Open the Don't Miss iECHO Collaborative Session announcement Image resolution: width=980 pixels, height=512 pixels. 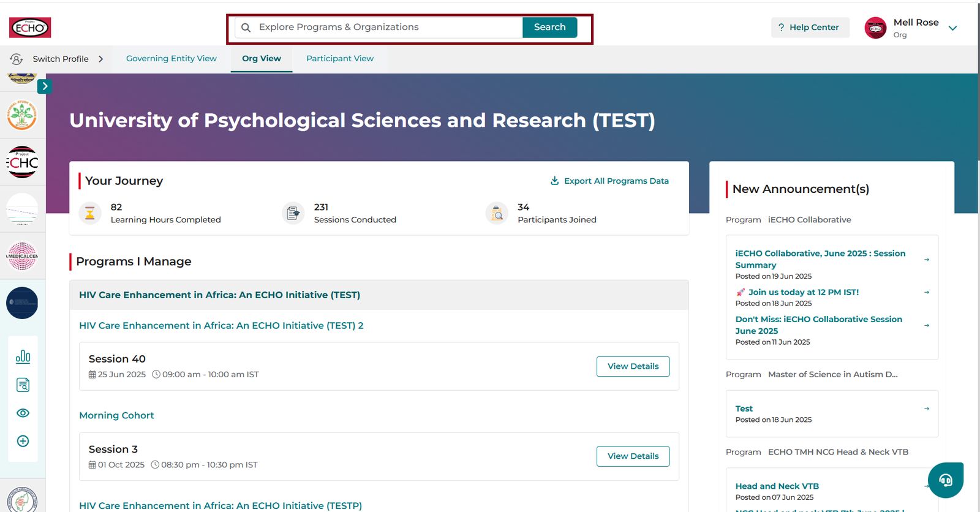pyautogui.click(x=819, y=325)
